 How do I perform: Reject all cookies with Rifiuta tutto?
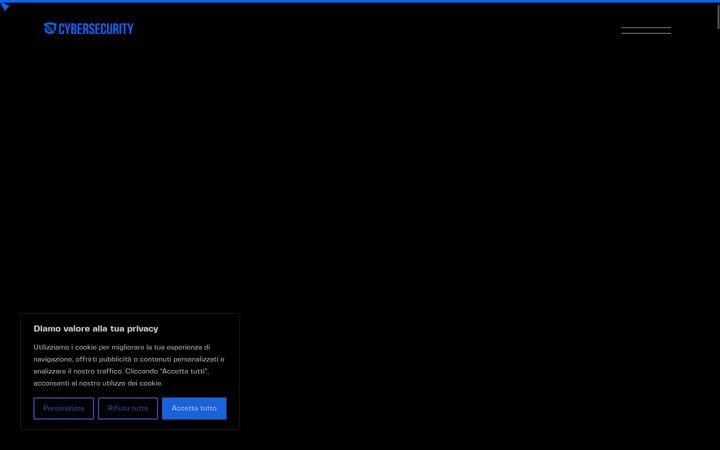pos(128,408)
